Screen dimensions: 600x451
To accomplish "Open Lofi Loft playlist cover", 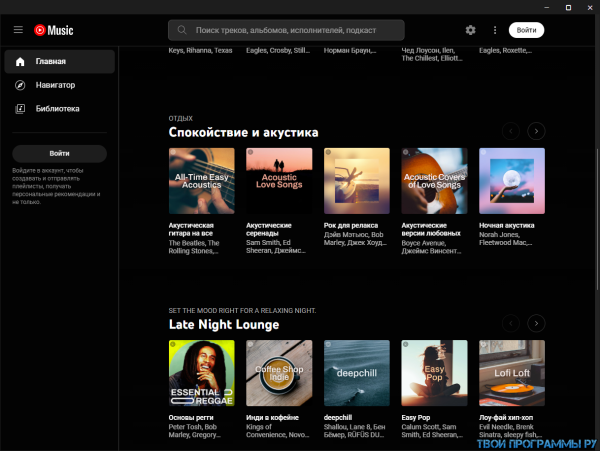I will click(x=512, y=373).
